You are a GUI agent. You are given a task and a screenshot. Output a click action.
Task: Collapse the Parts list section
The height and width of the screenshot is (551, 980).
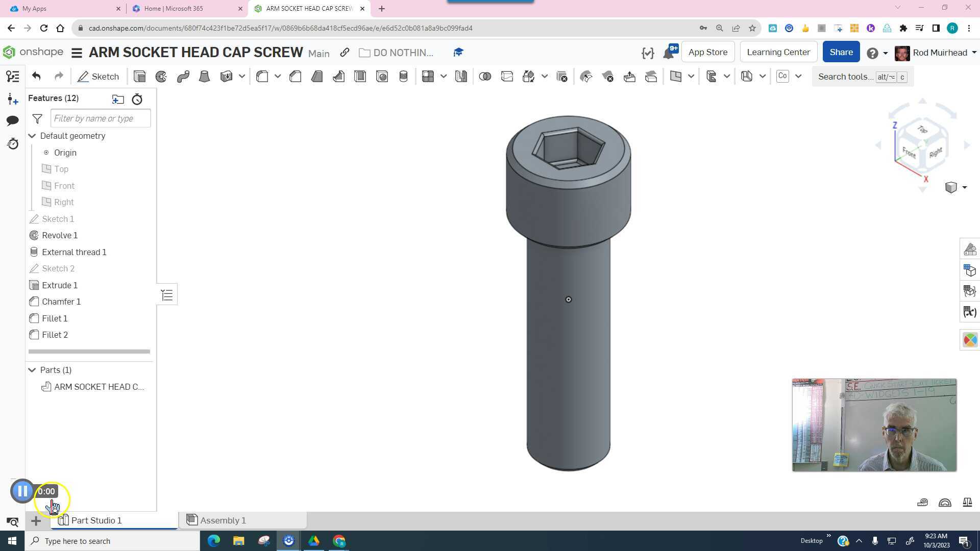[32, 370]
